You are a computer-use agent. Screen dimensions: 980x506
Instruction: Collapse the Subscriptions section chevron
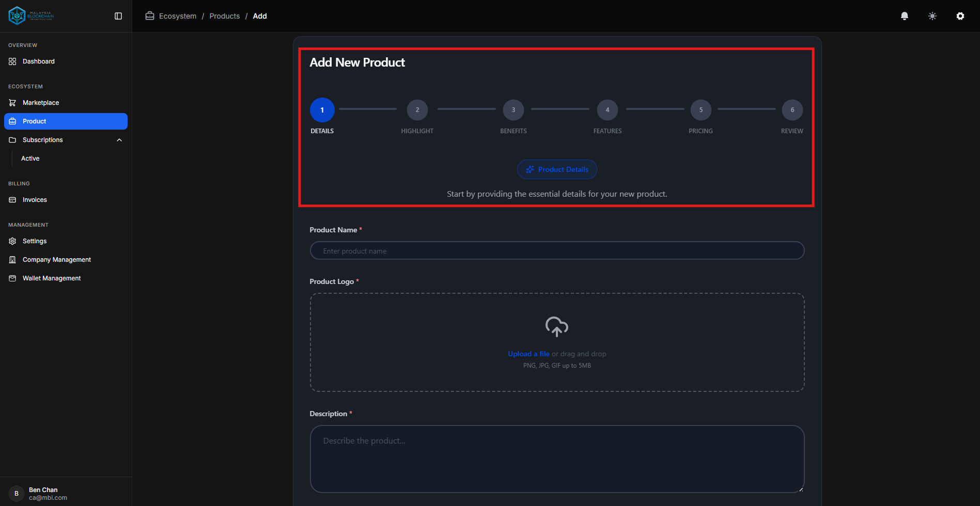(119, 139)
